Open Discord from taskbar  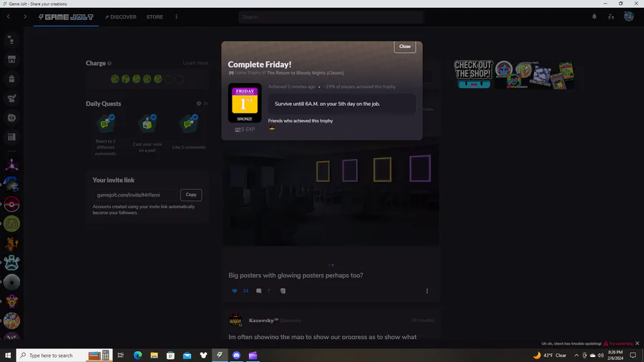click(x=236, y=355)
